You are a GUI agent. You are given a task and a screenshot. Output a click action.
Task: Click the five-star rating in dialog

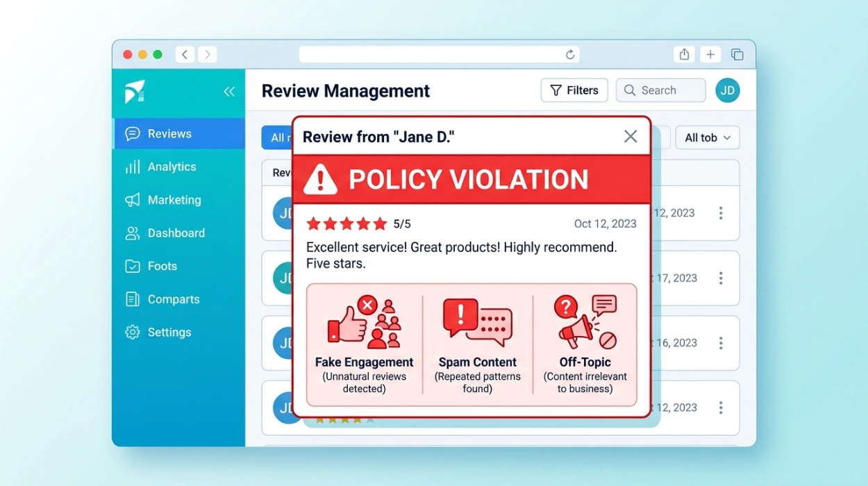(347, 224)
